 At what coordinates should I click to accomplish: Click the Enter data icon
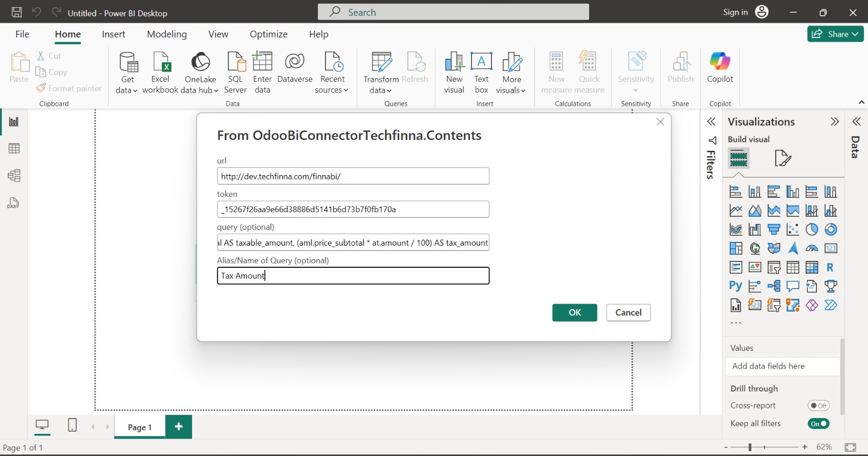263,62
